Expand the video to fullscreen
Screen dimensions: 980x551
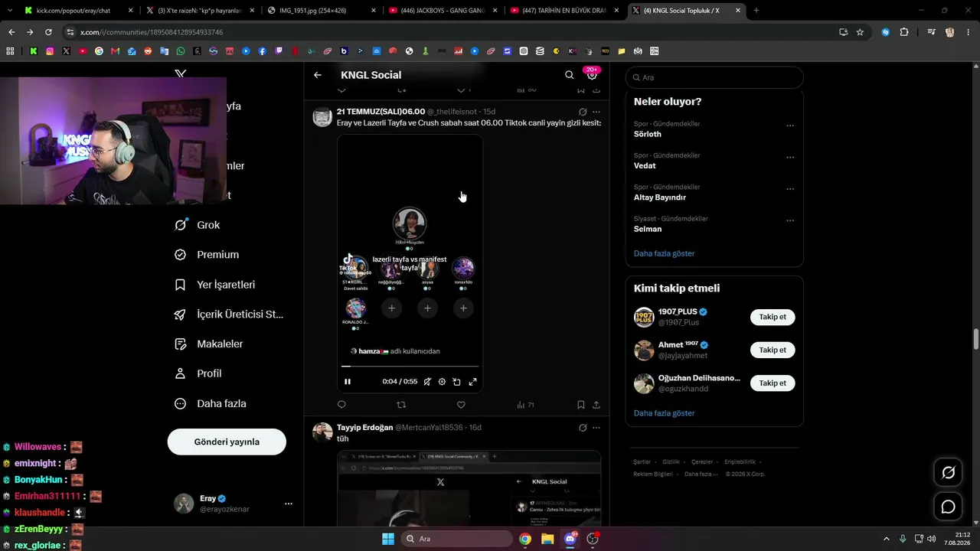coord(472,381)
